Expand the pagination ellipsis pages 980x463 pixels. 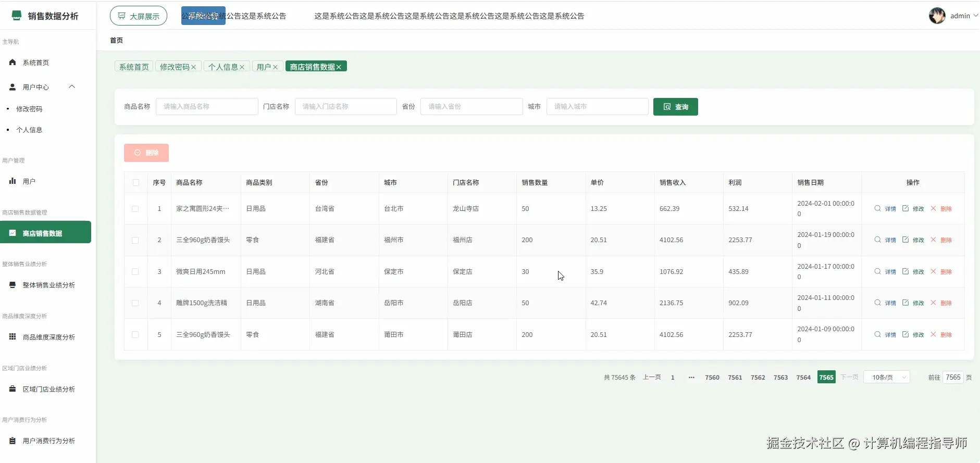pos(691,378)
